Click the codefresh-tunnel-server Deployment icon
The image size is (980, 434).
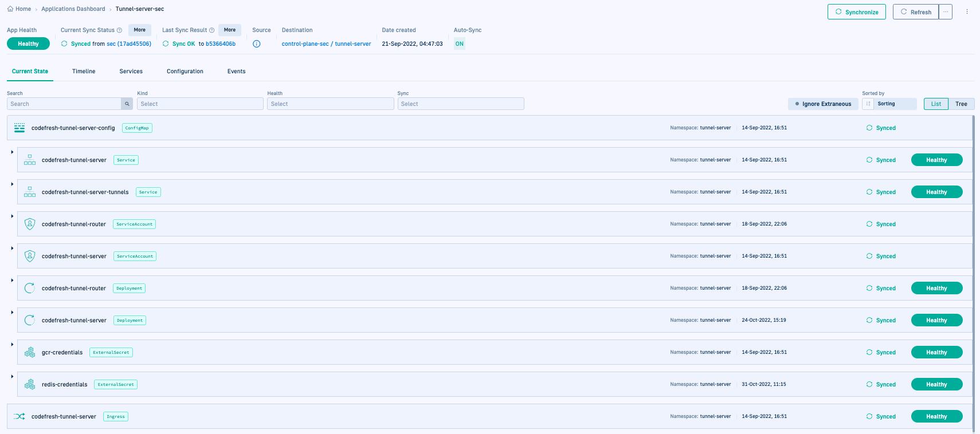[30, 320]
